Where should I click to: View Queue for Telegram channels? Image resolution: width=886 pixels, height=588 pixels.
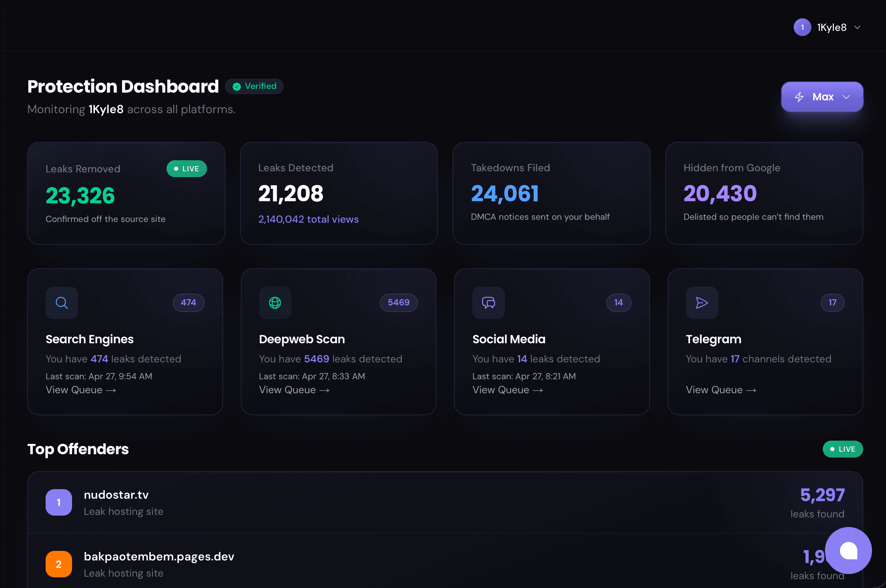tap(721, 390)
